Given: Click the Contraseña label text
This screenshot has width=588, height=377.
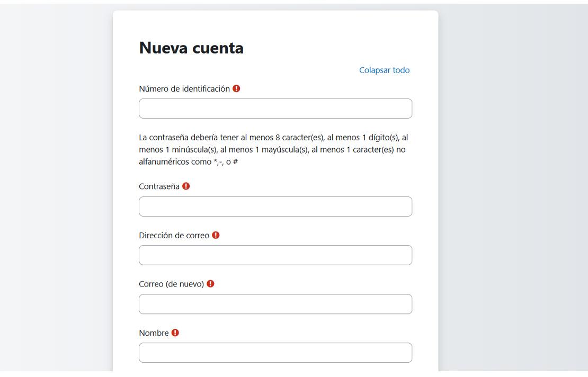Looking at the screenshot, I should (x=159, y=186).
